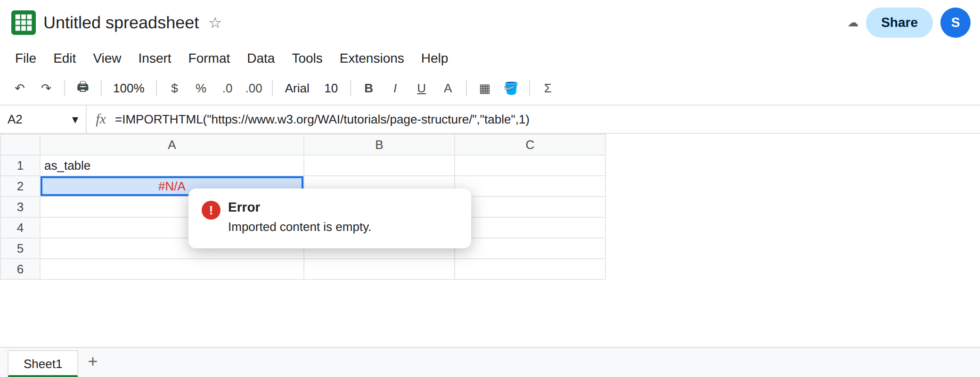The width and height of the screenshot is (980, 377).
Task: Print the spreadsheet
Action: 83,87
